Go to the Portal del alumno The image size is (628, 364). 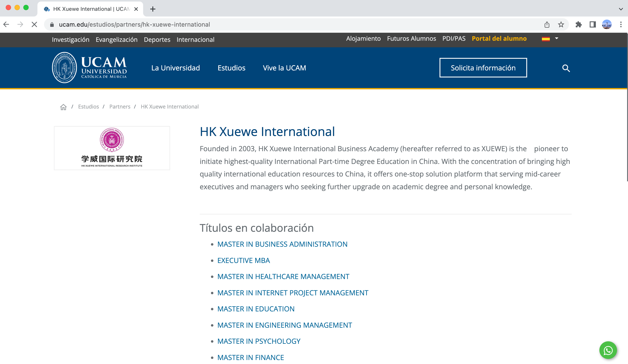click(x=499, y=39)
